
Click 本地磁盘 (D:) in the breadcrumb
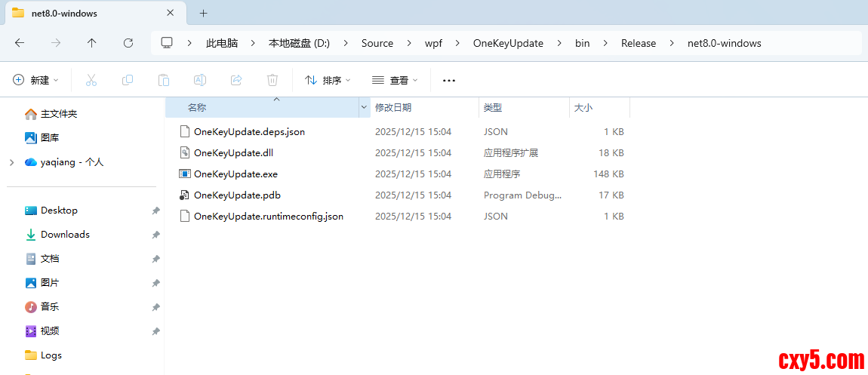299,43
